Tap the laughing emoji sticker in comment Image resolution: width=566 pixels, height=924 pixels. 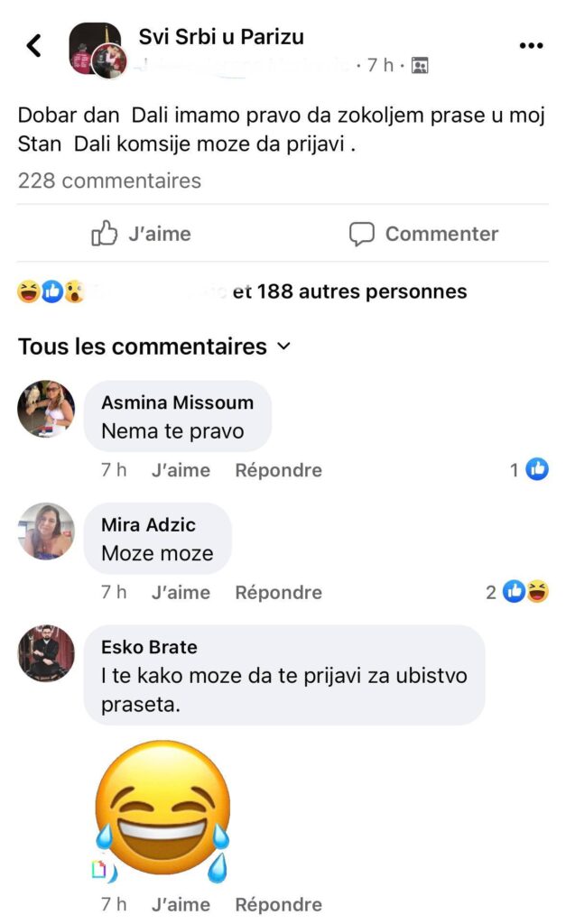point(162,808)
